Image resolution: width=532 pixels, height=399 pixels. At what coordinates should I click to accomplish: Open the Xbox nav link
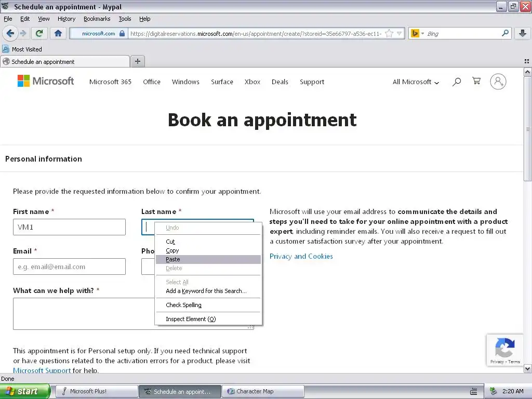tap(252, 82)
